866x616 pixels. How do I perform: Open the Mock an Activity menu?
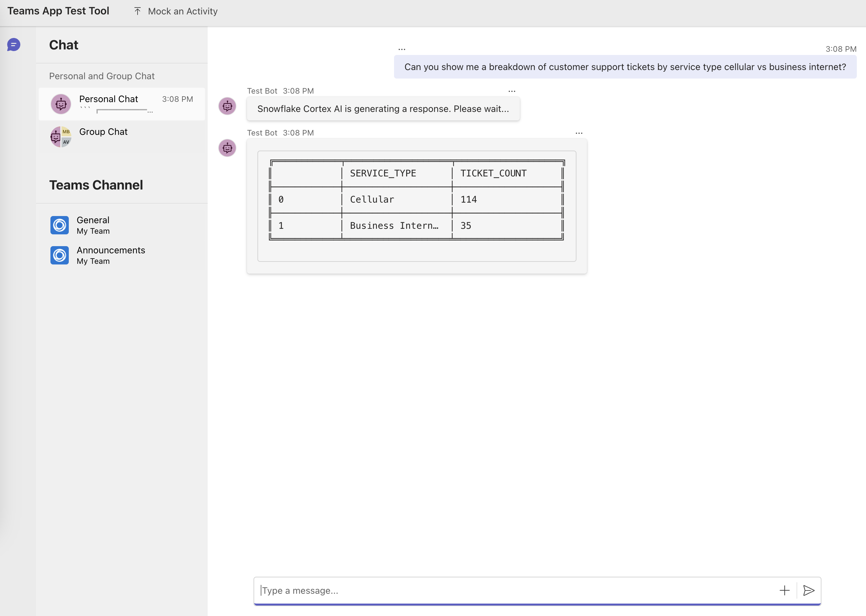tap(182, 11)
